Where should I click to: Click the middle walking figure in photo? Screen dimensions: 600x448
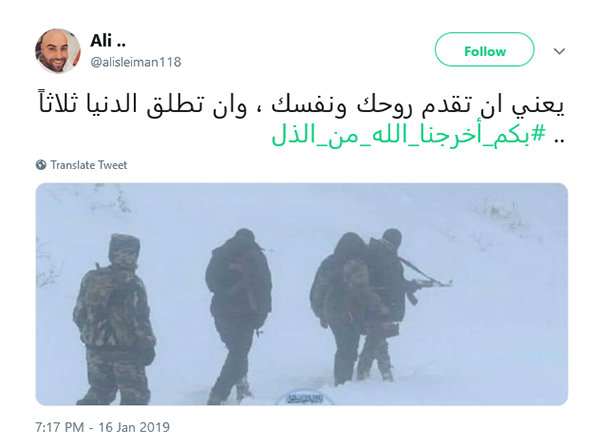pos(238,316)
